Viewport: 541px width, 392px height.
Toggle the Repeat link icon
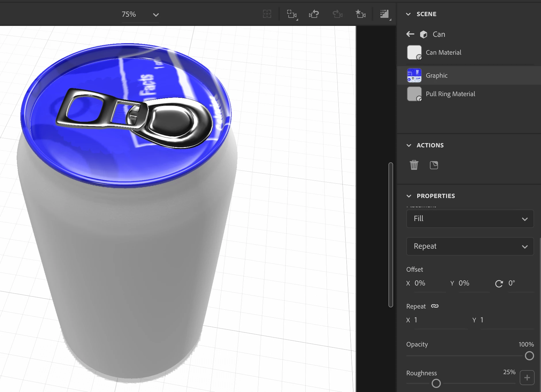point(435,306)
